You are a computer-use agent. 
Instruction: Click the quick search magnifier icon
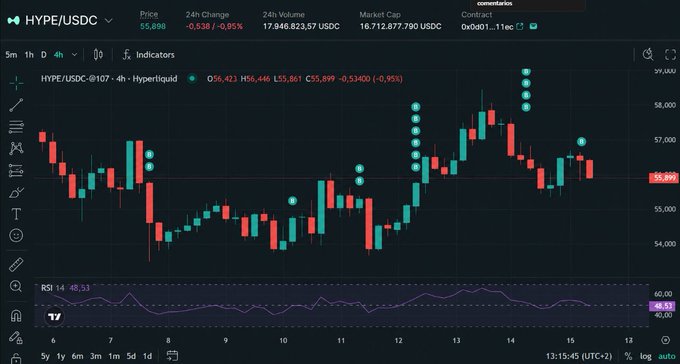click(x=648, y=55)
